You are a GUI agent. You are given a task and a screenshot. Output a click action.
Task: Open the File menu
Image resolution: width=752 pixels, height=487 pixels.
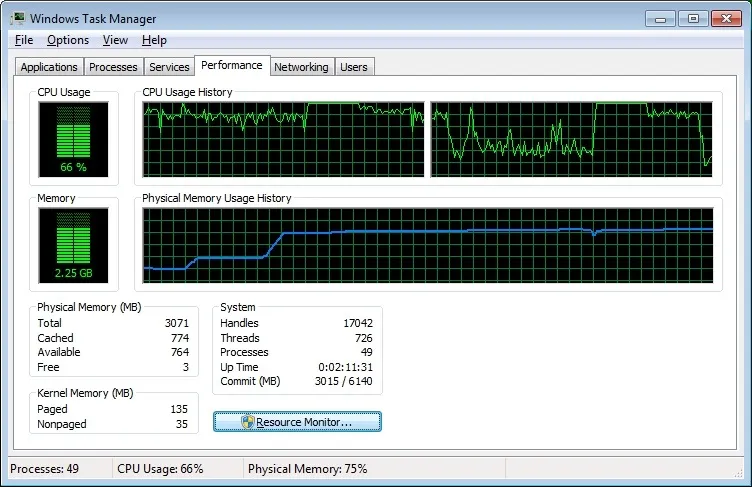(24, 40)
